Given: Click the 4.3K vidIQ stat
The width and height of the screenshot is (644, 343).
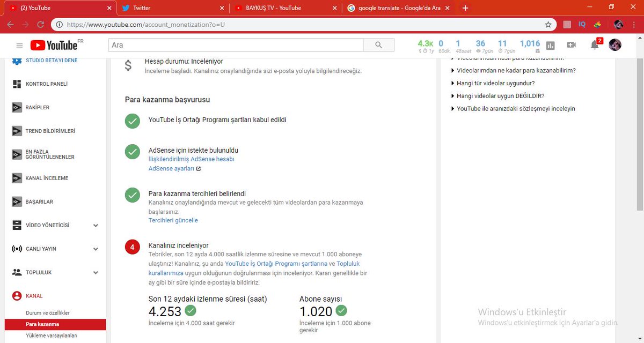Looking at the screenshot, I should coord(425,46).
